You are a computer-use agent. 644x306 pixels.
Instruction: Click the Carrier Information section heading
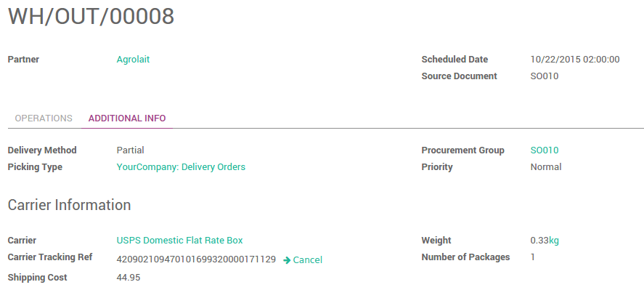(x=69, y=205)
